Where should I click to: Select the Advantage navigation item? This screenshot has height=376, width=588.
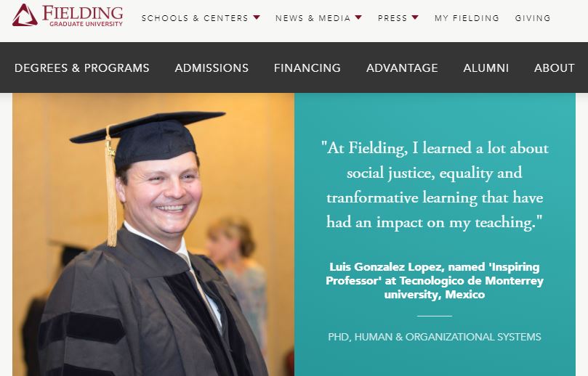(x=402, y=68)
